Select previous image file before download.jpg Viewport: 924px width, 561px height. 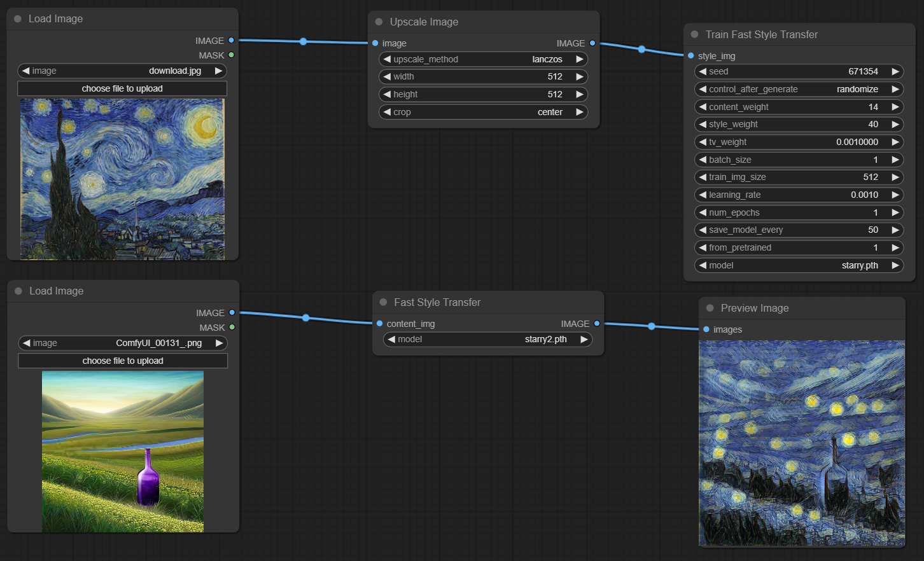click(x=25, y=71)
